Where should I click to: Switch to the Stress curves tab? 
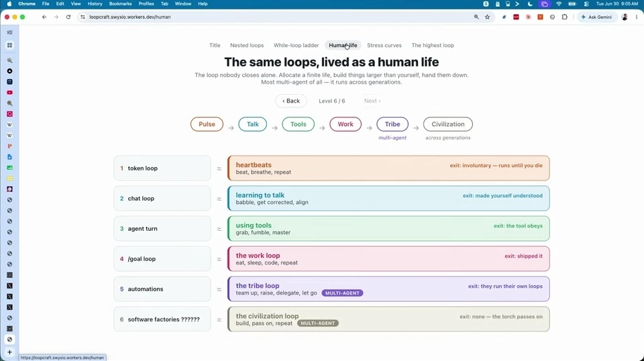384,45
